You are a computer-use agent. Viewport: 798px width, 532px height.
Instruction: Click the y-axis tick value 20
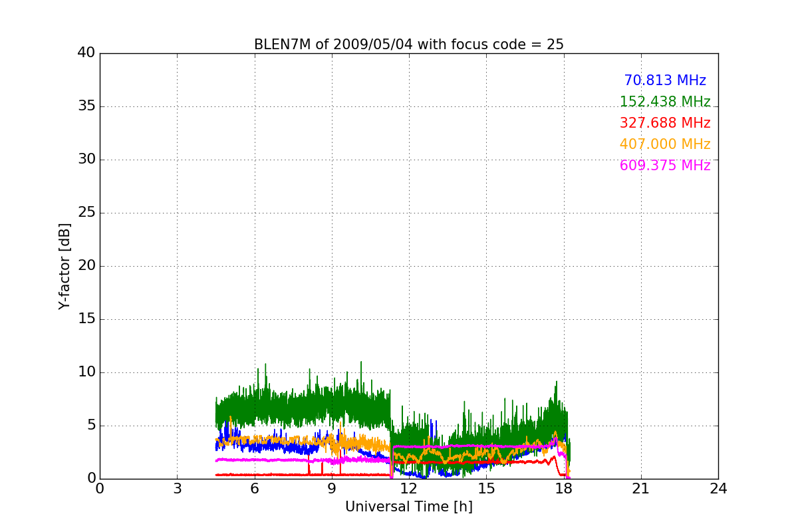tap(86, 266)
